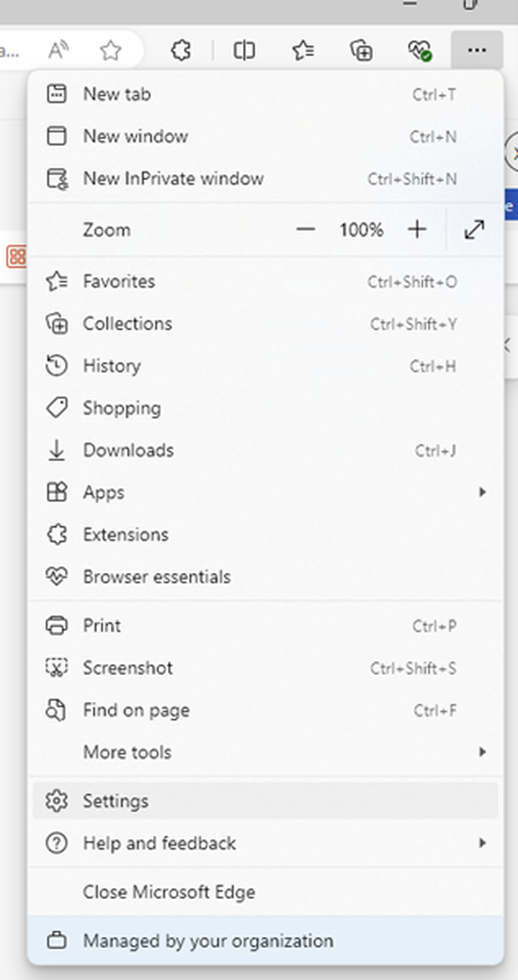Open Downloads menu item
This screenshot has height=980, width=518.
tap(265, 450)
